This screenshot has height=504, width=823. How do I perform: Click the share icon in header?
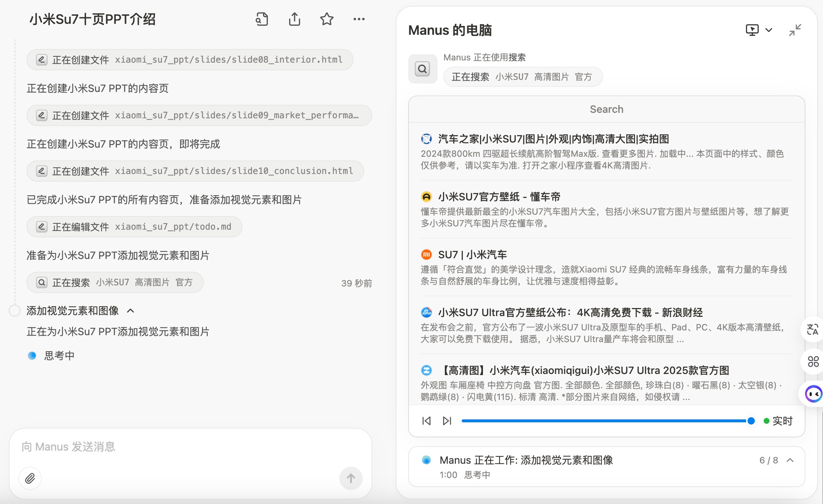click(294, 19)
